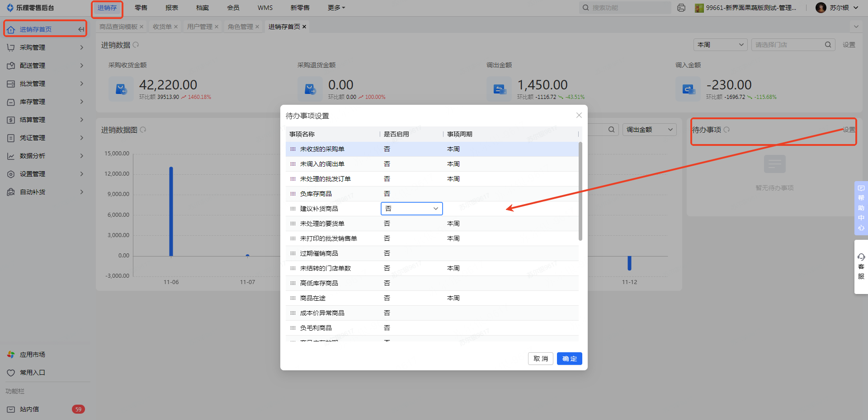868x420 pixels.
Task: Expand the 采购管理 submenu arrow
Action: [82, 47]
